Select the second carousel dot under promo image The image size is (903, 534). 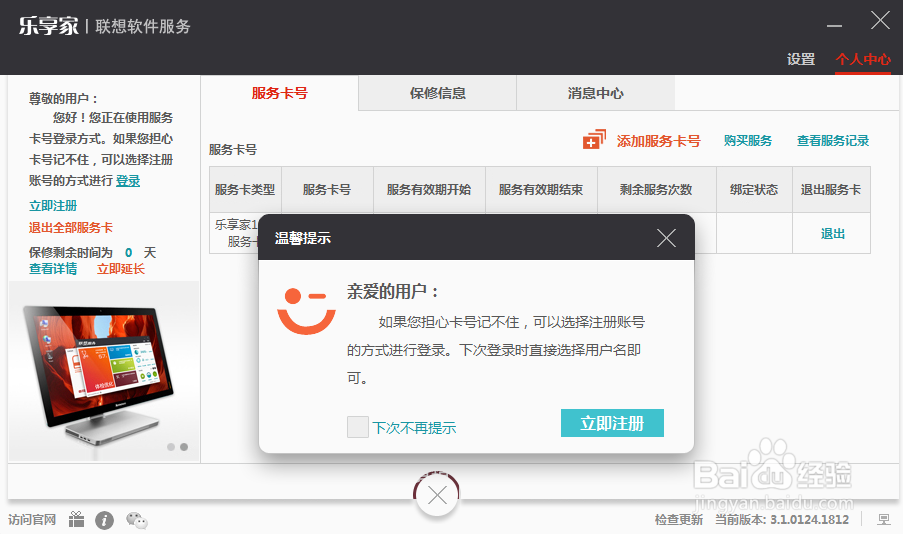[184, 447]
